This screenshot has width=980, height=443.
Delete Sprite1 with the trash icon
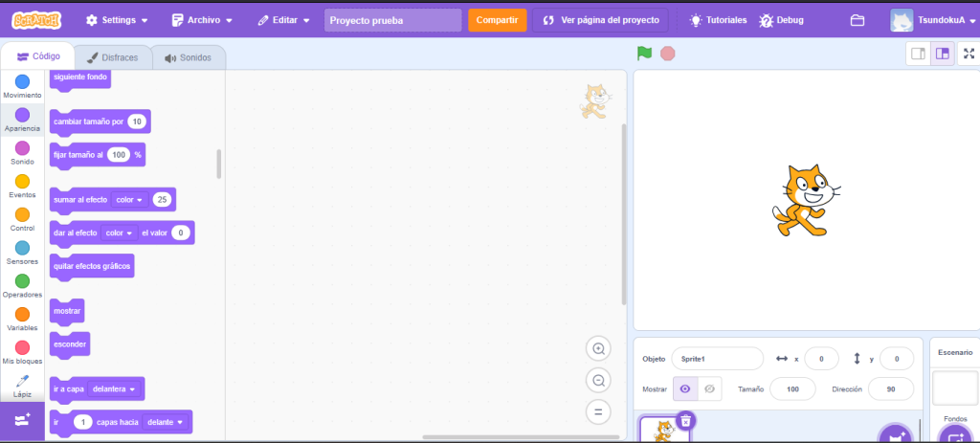pyautogui.click(x=685, y=421)
